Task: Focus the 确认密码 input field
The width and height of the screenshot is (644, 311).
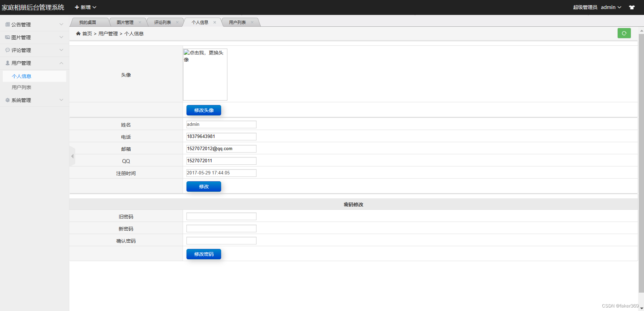Action: pos(221,241)
